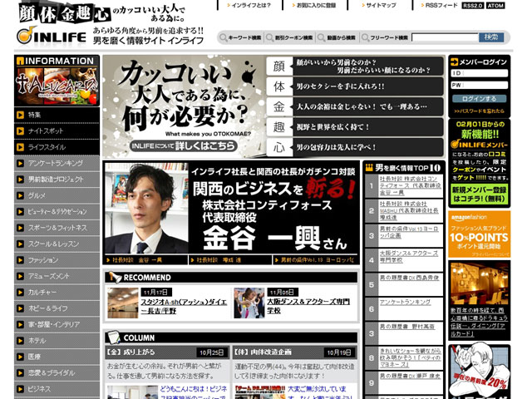Screen dimensions: 532x399
Task: Select スポーツ＆フィットネス in left menu
Action: (57, 228)
